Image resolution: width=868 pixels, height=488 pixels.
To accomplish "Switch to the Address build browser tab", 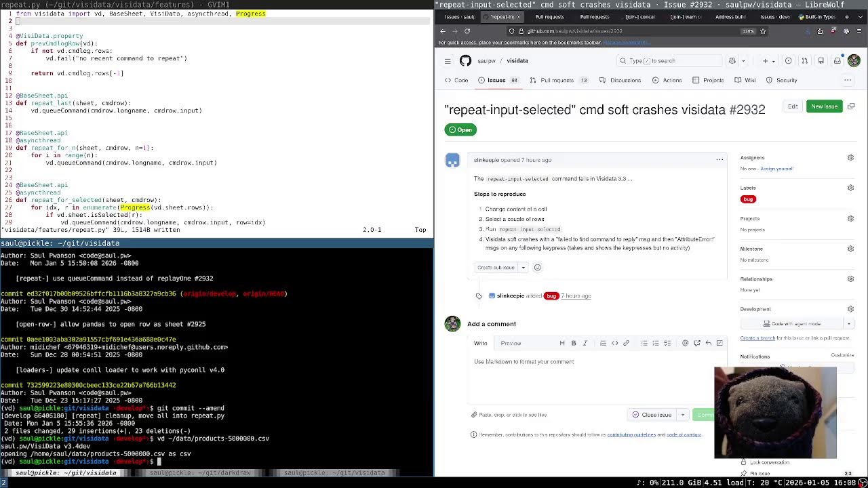I will pyautogui.click(x=730, y=16).
